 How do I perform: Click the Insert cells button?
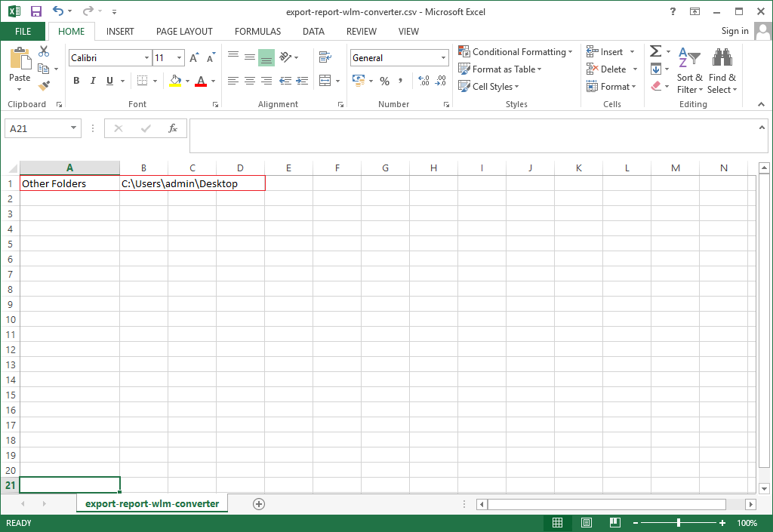click(605, 52)
